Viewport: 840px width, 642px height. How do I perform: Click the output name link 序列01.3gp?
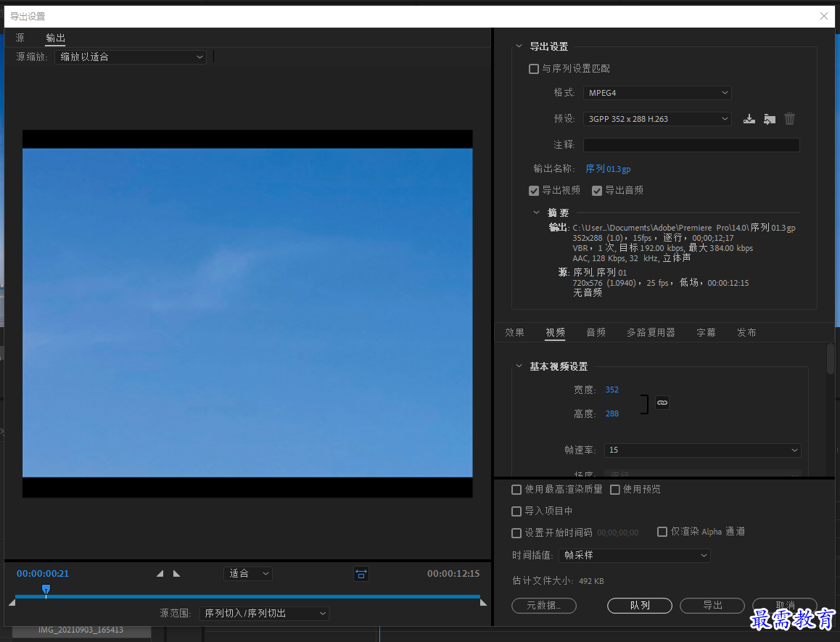(x=608, y=169)
